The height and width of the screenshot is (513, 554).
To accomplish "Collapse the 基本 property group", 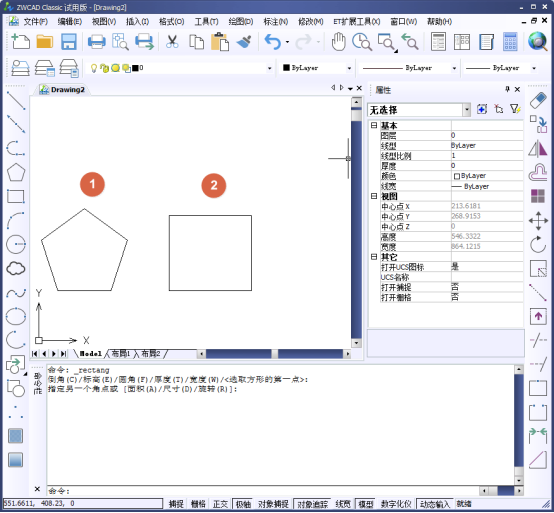I will [374, 125].
